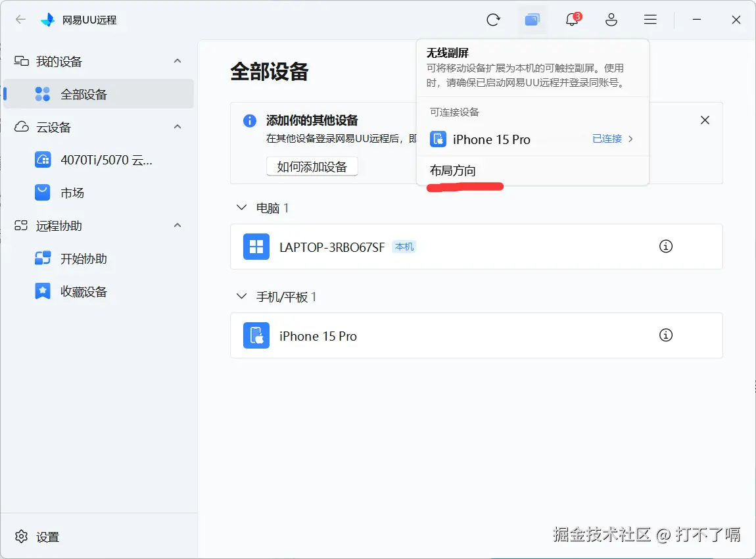756x559 pixels.
Task: Open the 布局方向 option
Action: point(532,171)
